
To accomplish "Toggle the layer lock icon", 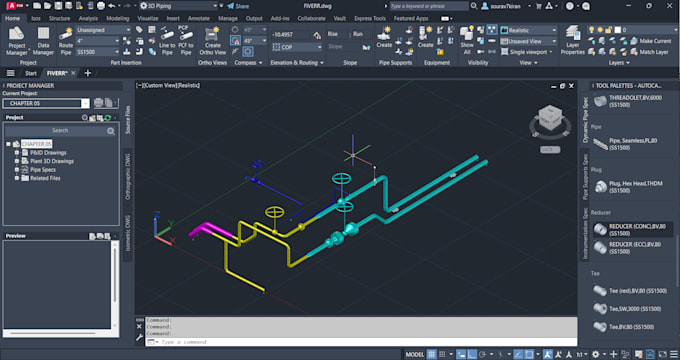I will 609,29.
